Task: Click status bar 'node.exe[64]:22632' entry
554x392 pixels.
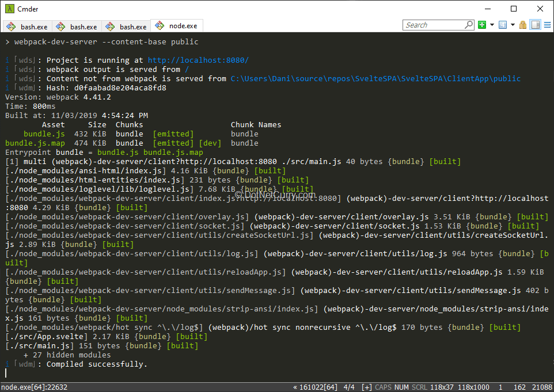Action: coord(35,387)
